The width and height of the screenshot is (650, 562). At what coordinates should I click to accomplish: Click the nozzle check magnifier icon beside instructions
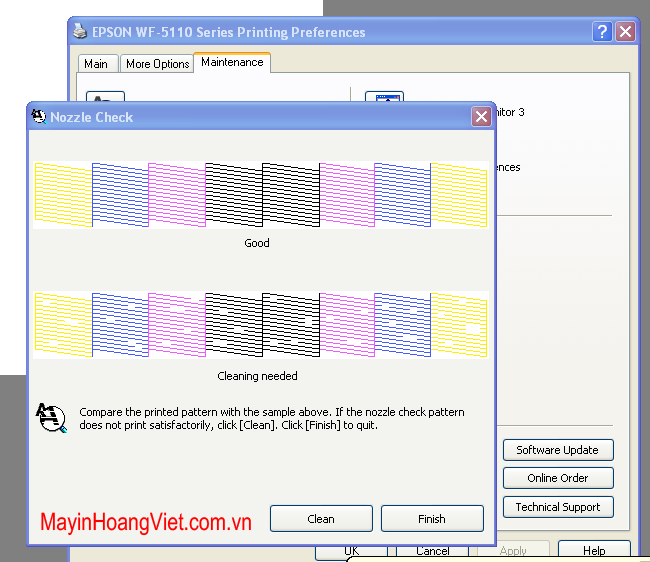pyautogui.click(x=51, y=418)
